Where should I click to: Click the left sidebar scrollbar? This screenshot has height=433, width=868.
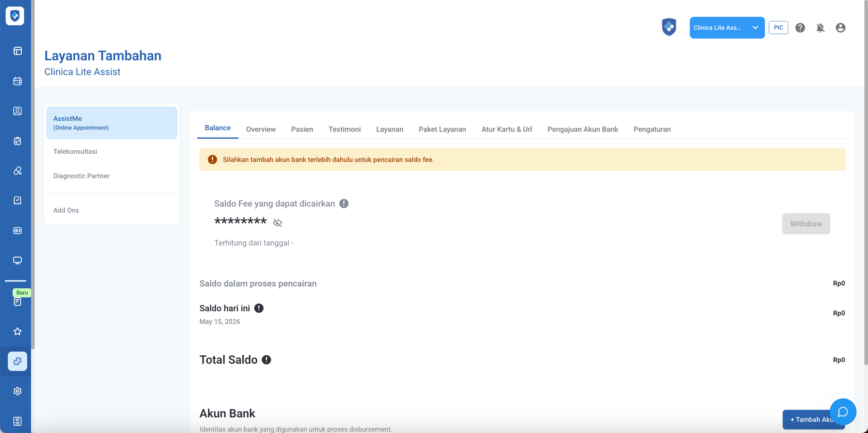click(x=33, y=174)
